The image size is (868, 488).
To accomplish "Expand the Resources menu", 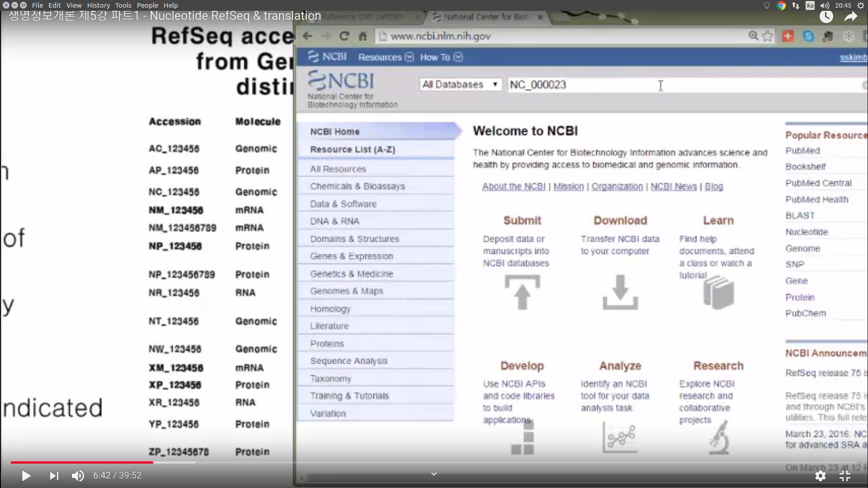I will coord(385,57).
